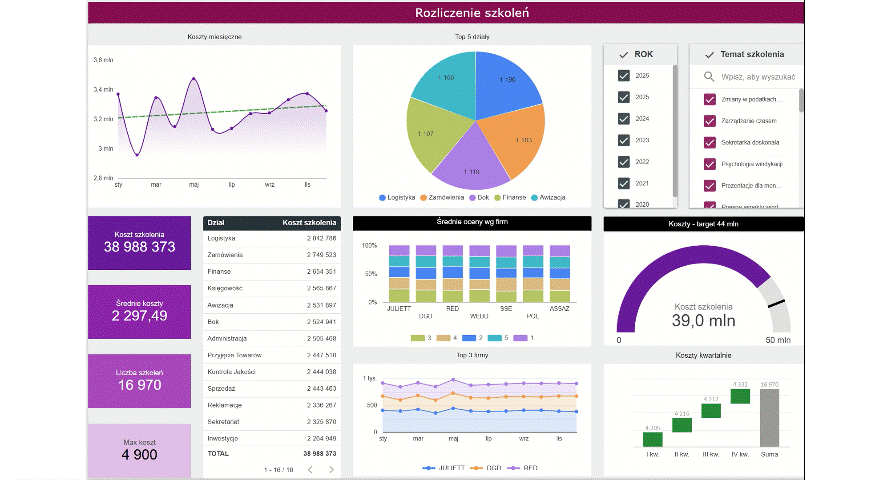Select the Finanse row in the table
This screenshot has height=480, width=892.
pos(272,271)
